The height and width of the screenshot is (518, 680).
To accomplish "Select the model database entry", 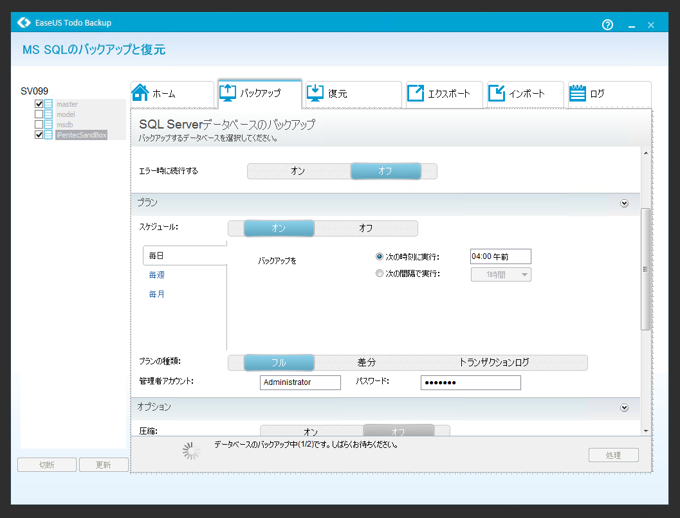I will coord(66,115).
